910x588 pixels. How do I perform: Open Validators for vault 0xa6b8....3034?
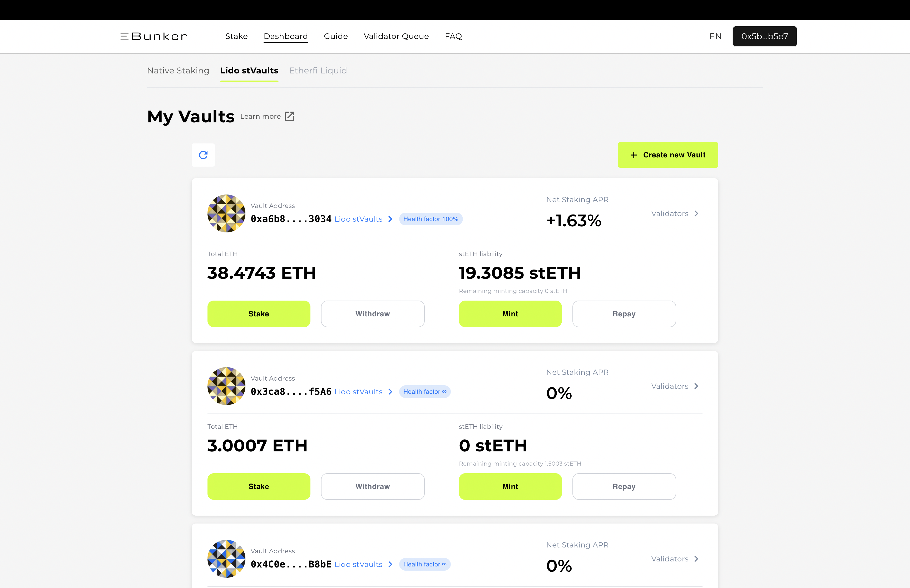click(675, 213)
